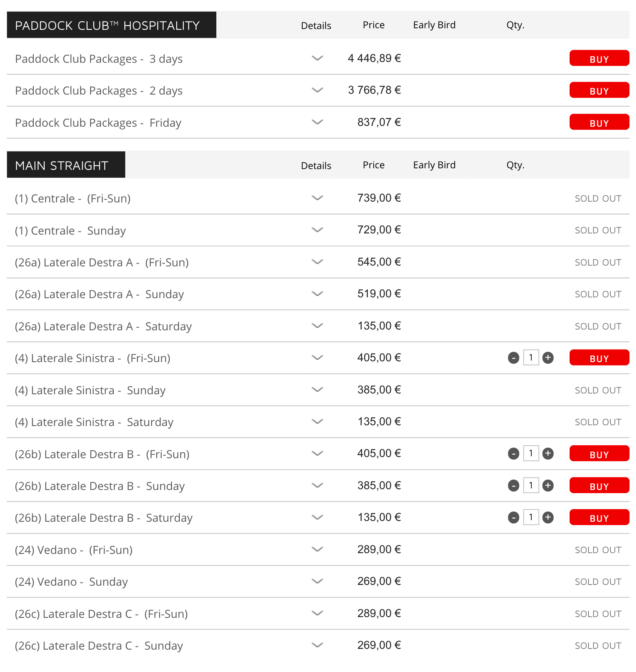
Task: Show details of Vedano Sunday ticket
Action: point(317,581)
